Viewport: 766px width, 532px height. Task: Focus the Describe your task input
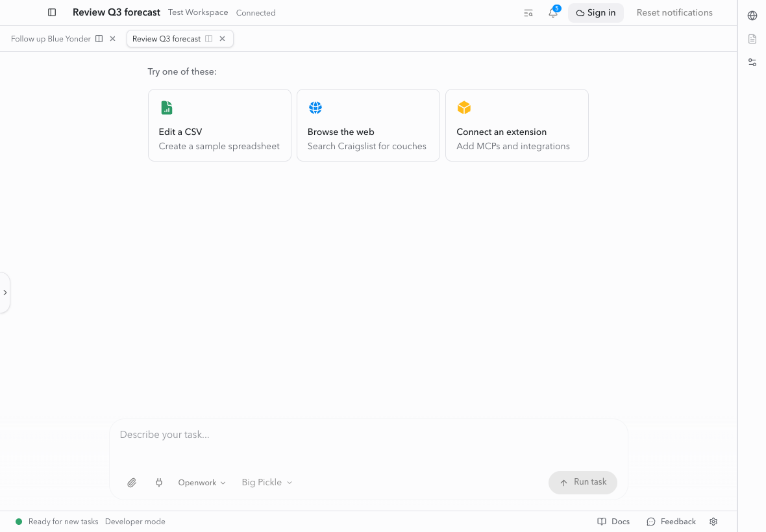(x=368, y=435)
